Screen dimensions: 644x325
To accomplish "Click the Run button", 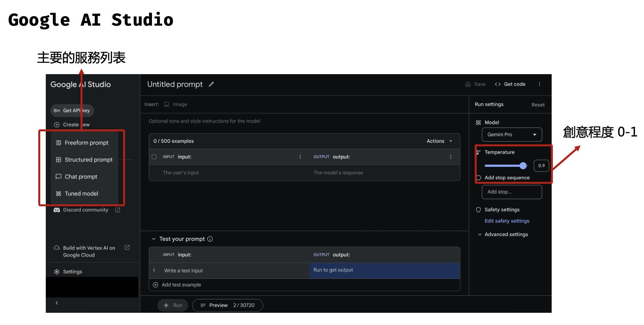I will coord(173,305).
